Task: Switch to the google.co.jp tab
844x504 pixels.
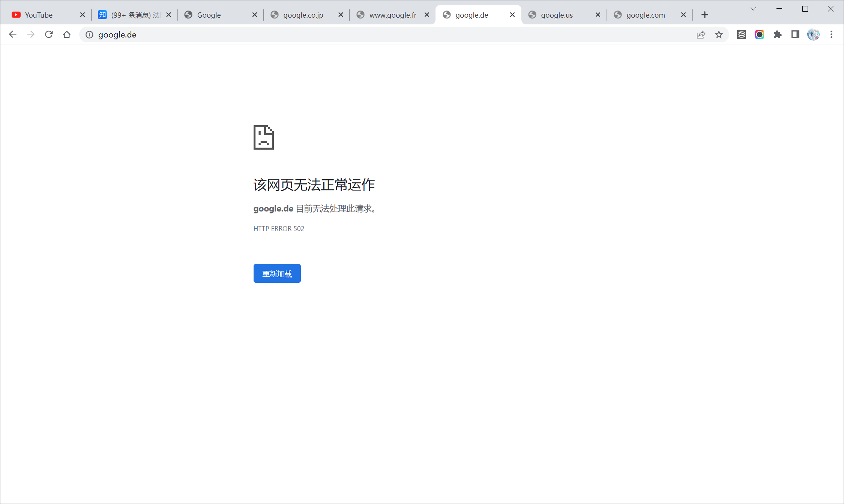Action: [306, 15]
